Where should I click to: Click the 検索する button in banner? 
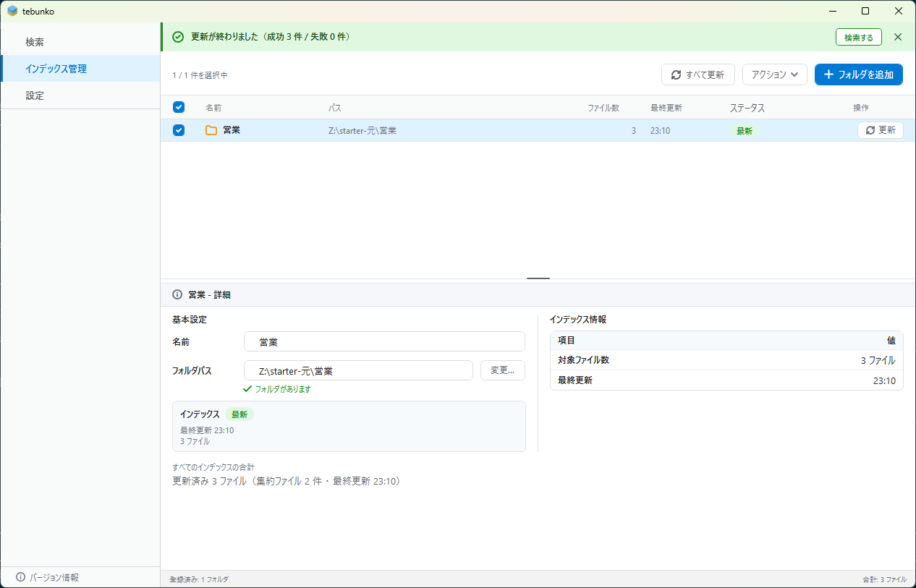pyautogui.click(x=859, y=37)
